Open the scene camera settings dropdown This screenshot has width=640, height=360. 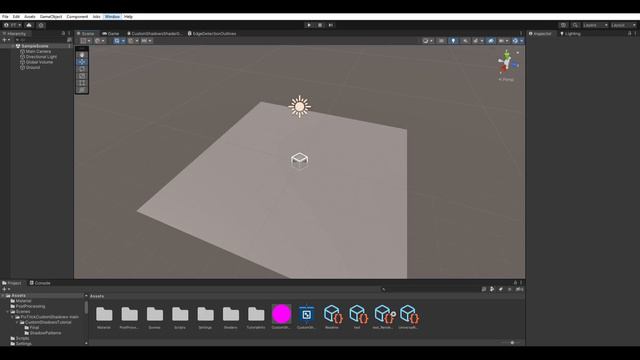pos(503,41)
